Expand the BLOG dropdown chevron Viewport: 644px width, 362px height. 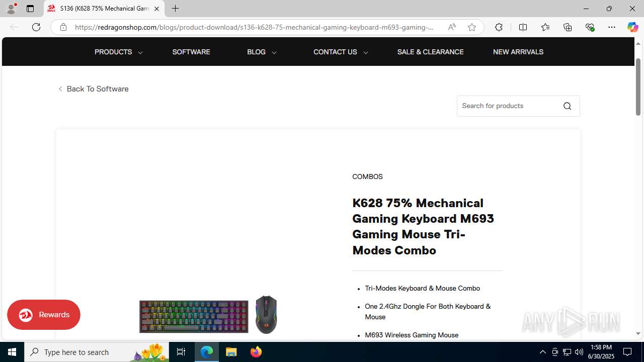274,52
